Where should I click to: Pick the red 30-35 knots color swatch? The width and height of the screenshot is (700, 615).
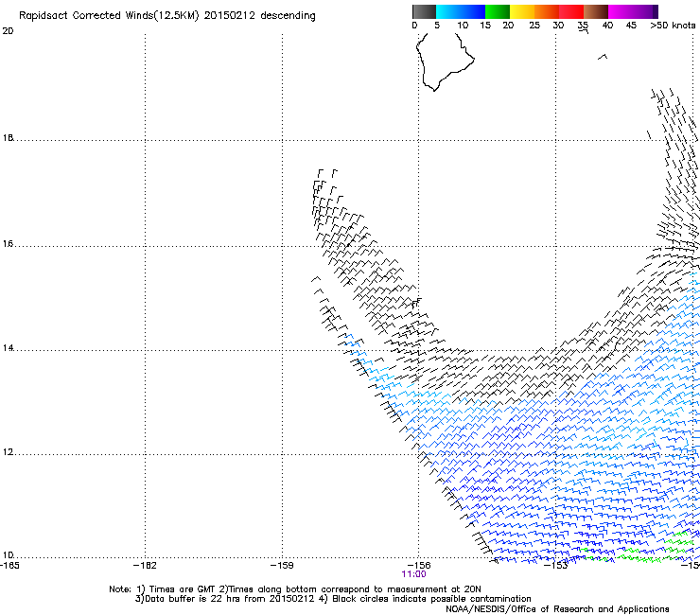pyautogui.click(x=571, y=11)
